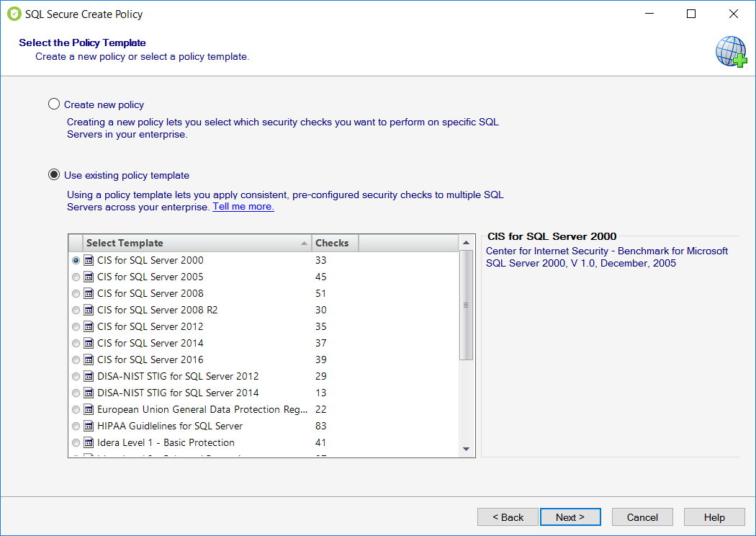Open the Tell me more link

(x=243, y=207)
